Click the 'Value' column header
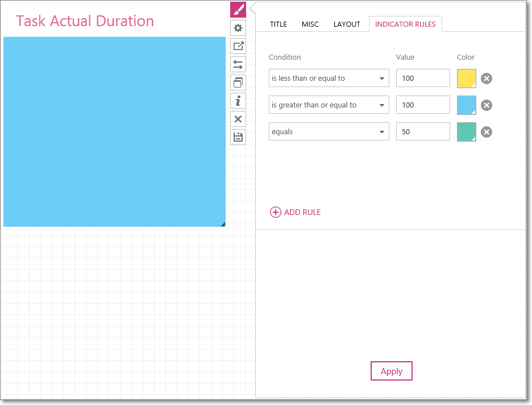Image resolution: width=532 pixels, height=405 pixels. click(405, 57)
